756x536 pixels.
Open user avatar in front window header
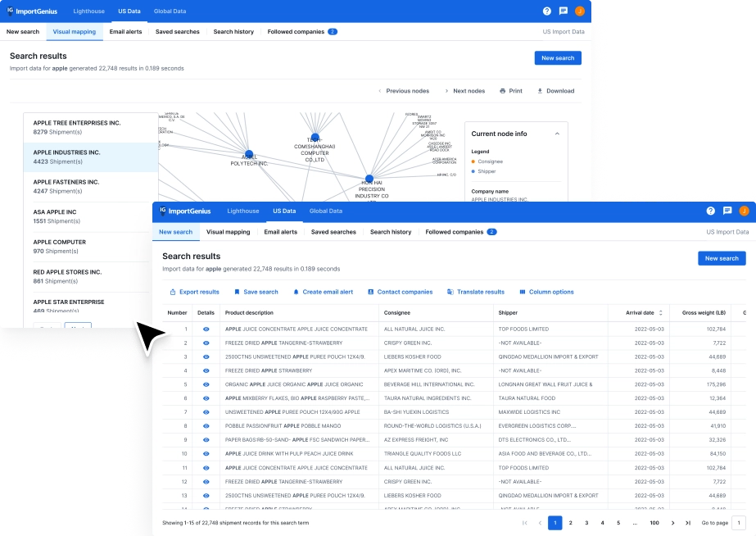tap(744, 211)
